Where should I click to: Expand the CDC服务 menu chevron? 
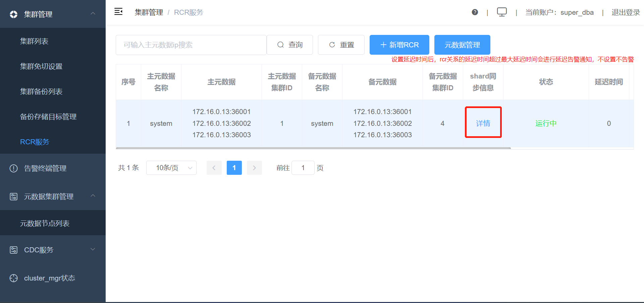tap(93, 249)
